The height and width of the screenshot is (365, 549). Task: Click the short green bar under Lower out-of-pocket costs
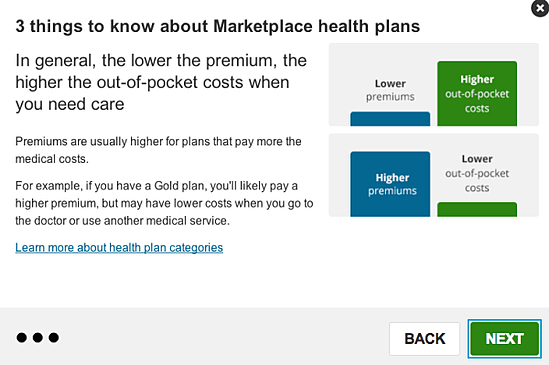[477, 209]
